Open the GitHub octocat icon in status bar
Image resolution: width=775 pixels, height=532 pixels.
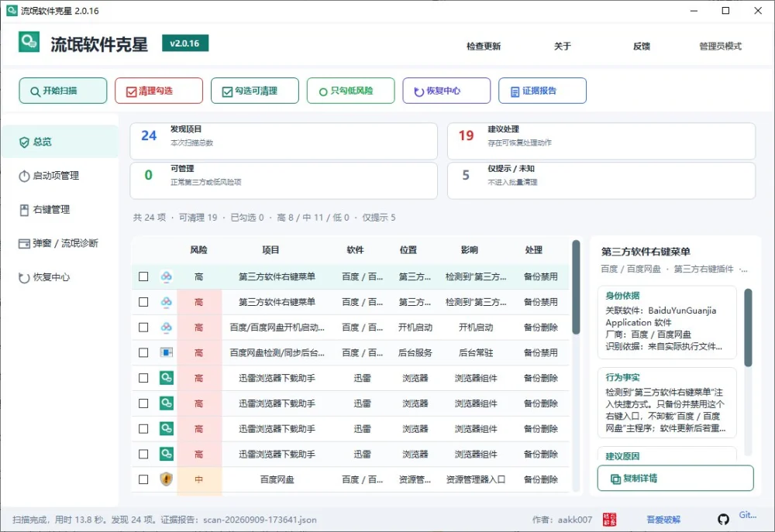[723, 519]
